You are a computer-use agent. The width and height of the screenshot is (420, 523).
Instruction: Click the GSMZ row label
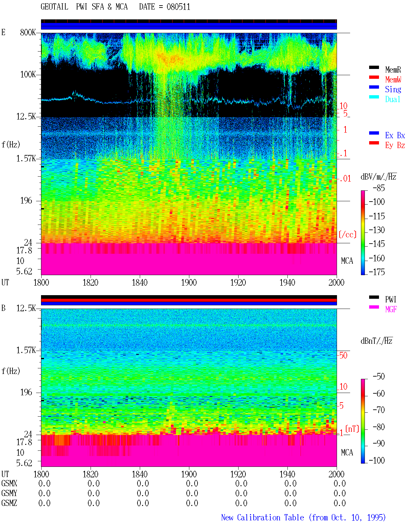click(9, 503)
